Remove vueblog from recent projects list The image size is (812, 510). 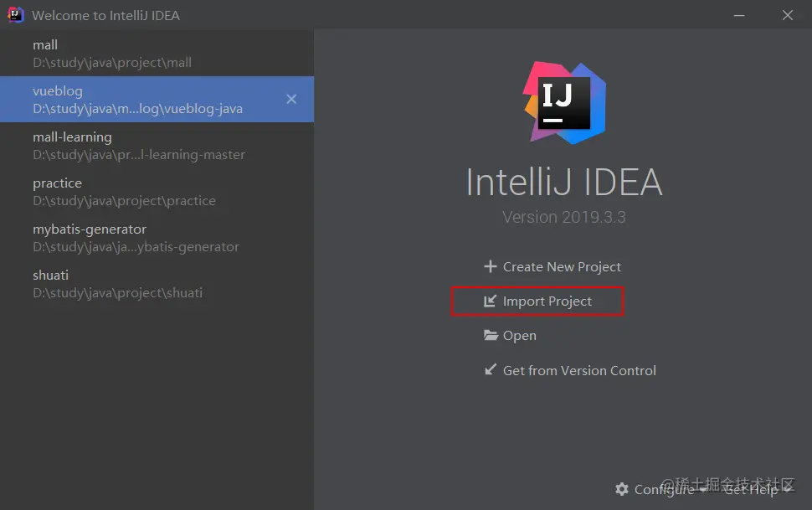(x=291, y=100)
